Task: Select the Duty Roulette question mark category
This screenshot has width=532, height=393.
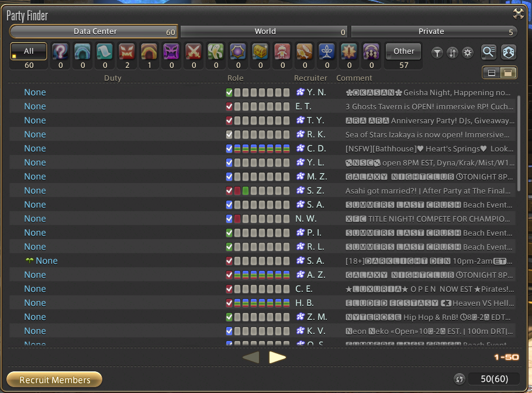Action: 60,52
